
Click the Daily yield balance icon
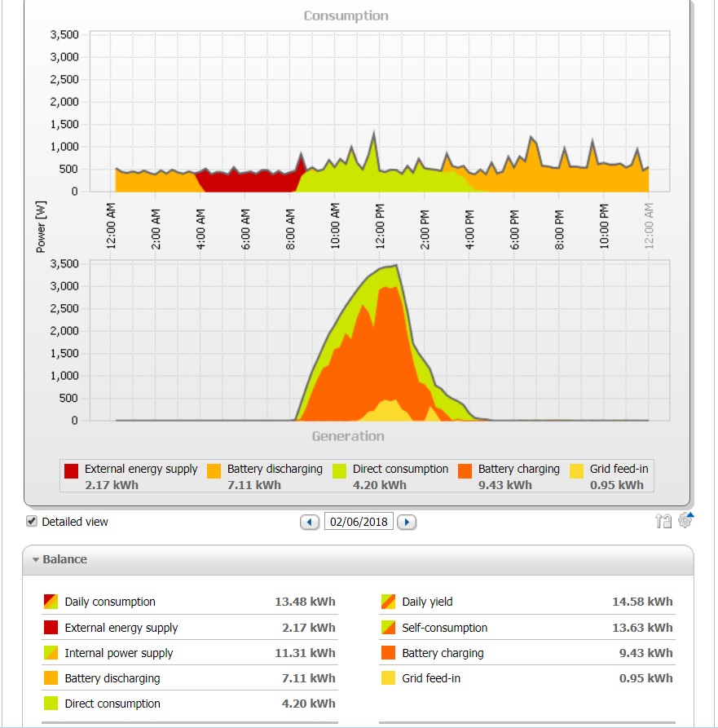click(x=388, y=602)
